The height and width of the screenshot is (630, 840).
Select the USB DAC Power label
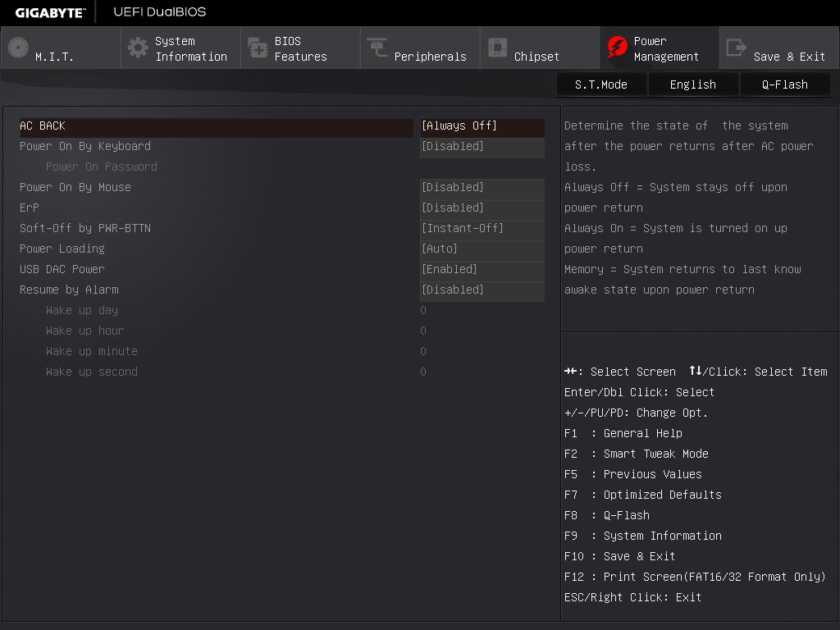pos(62,269)
